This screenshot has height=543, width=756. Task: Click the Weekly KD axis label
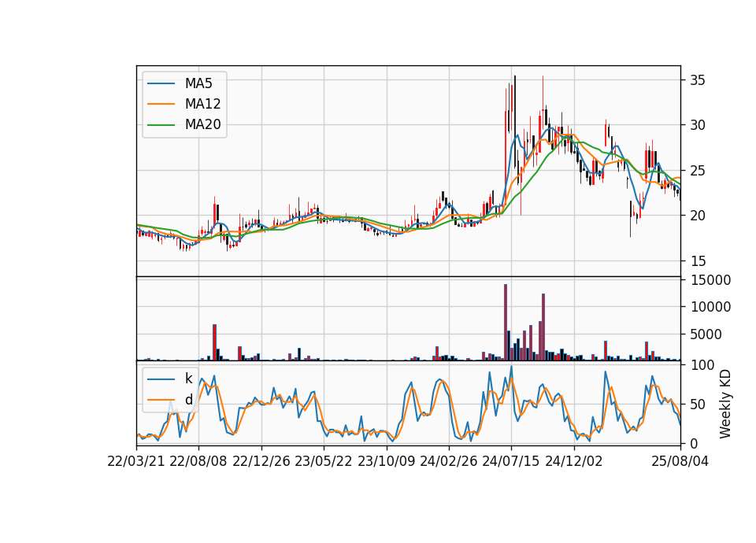click(x=725, y=404)
